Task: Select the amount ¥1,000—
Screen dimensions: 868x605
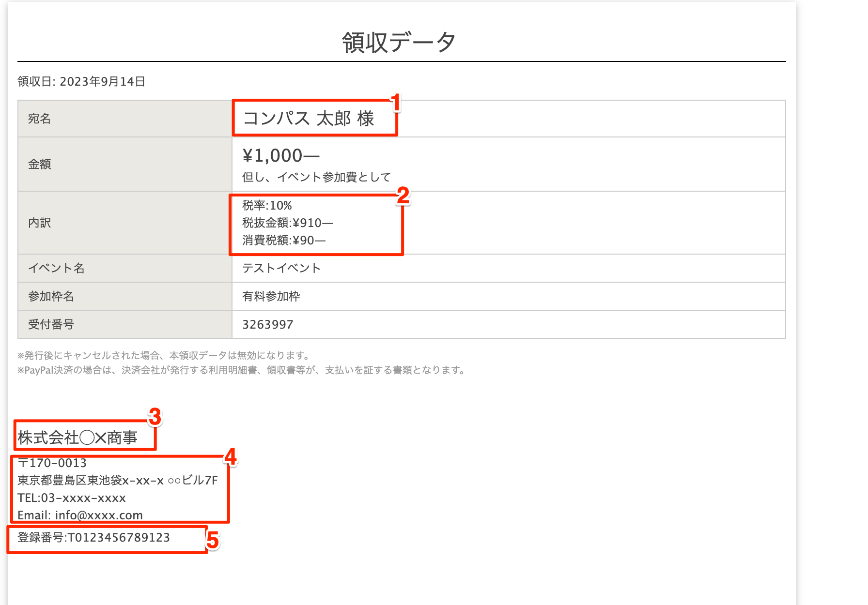Action: click(x=281, y=156)
